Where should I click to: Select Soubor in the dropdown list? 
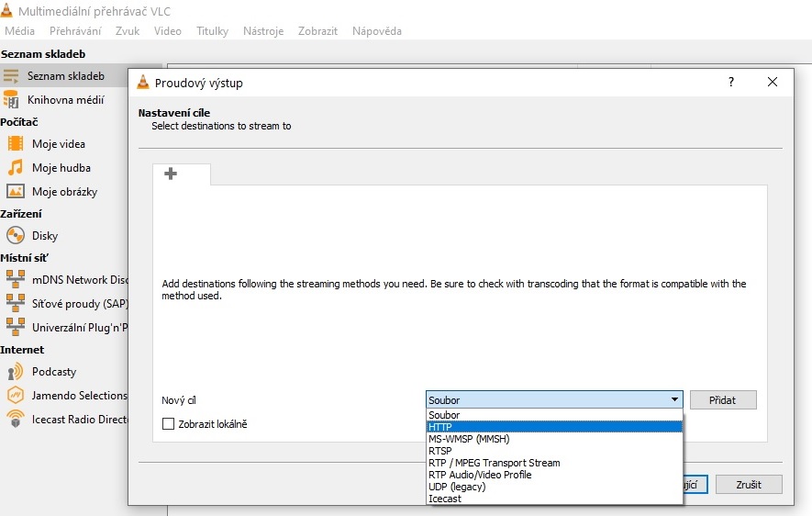(554, 415)
